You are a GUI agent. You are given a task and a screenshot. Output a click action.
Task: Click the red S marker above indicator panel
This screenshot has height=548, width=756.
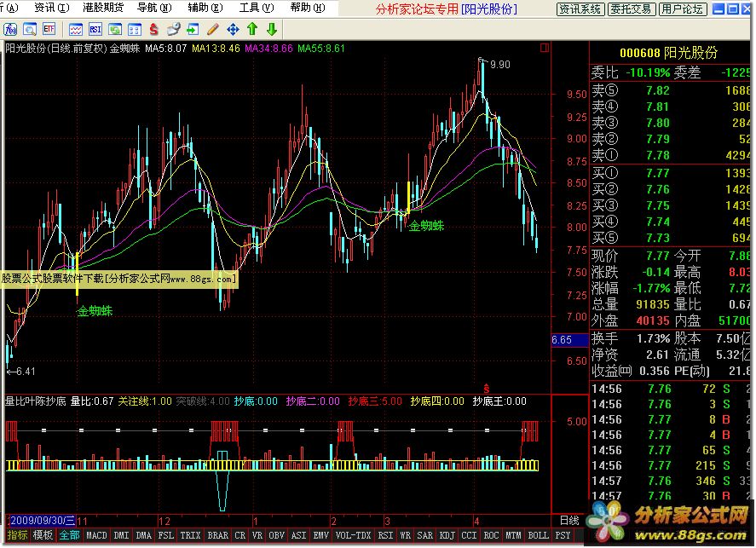point(486,389)
